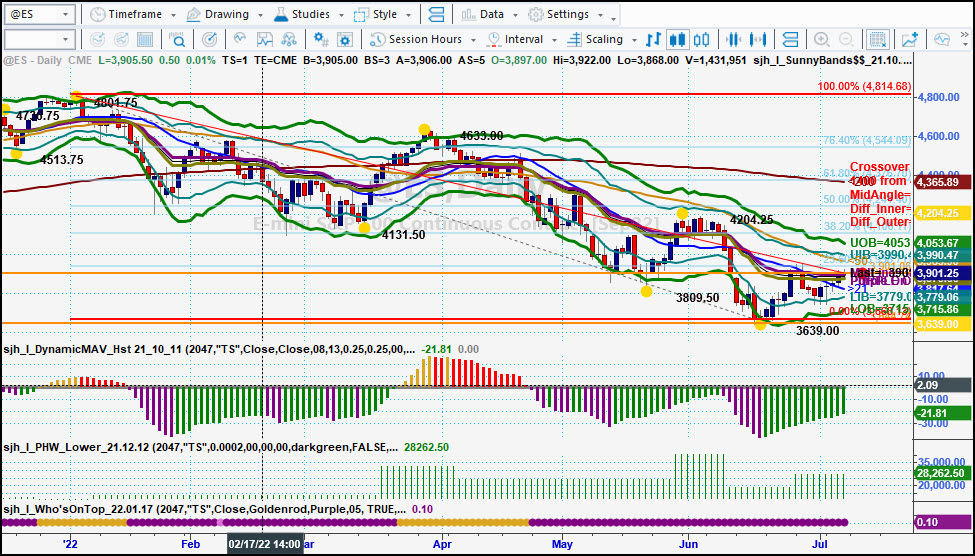Click the calendar grid icon

145,40
